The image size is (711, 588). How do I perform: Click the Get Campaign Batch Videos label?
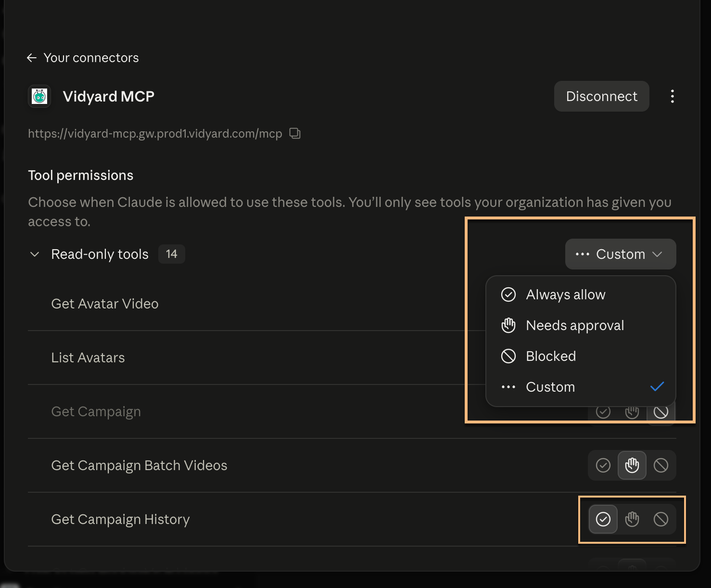tap(140, 465)
